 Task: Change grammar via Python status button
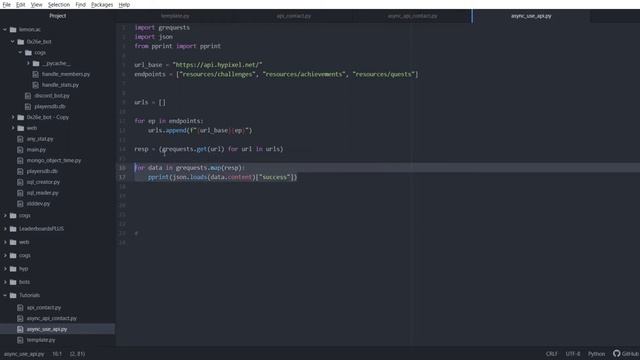click(x=596, y=353)
